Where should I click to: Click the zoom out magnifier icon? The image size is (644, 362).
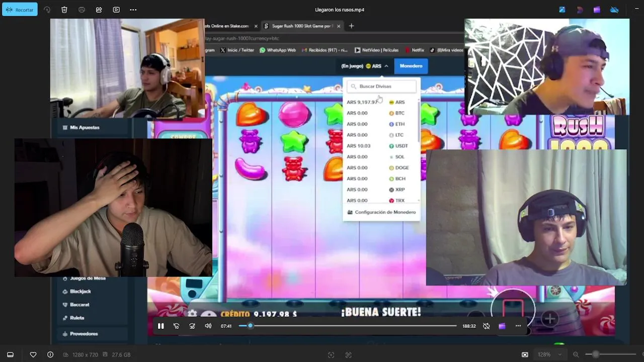pos(576,354)
